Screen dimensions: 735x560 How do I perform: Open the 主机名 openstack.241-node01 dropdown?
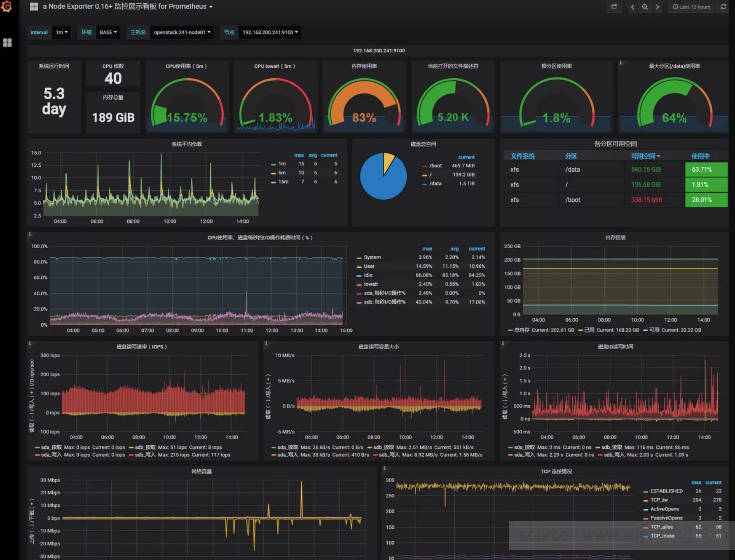pyautogui.click(x=182, y=32)
